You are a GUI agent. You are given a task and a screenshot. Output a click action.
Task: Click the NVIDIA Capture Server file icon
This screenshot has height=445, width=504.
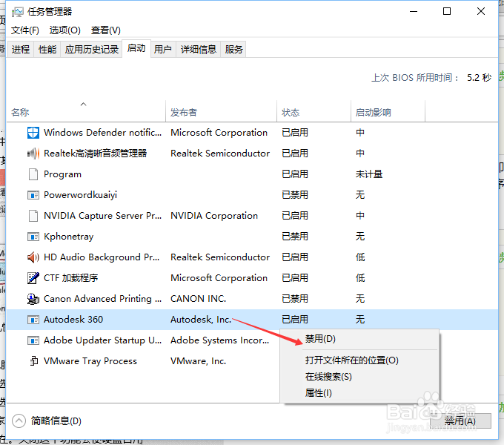tap(33, 216)
